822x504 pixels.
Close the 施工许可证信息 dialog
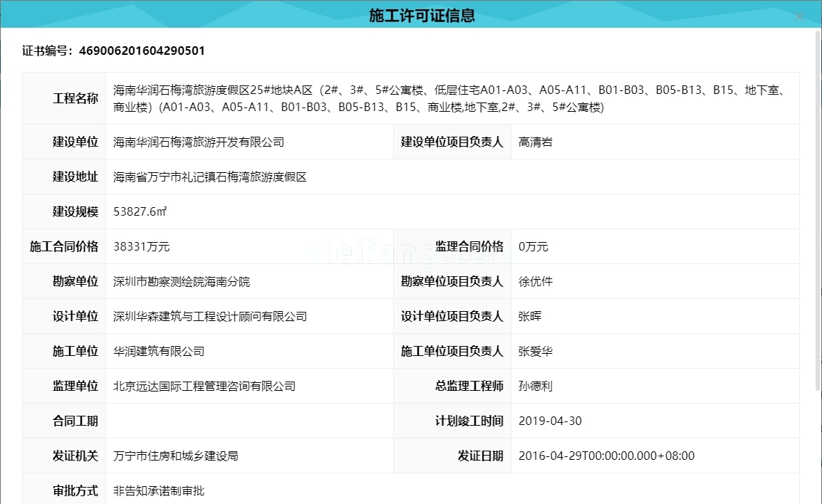[799, 16]
